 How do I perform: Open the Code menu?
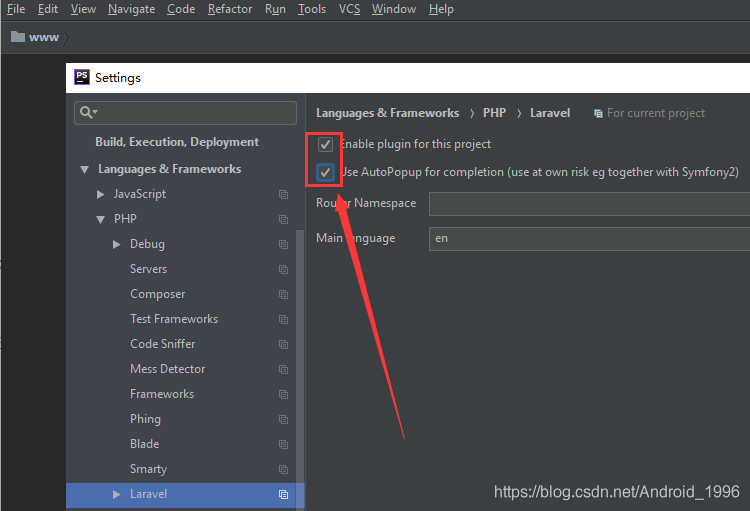(181, 9)
